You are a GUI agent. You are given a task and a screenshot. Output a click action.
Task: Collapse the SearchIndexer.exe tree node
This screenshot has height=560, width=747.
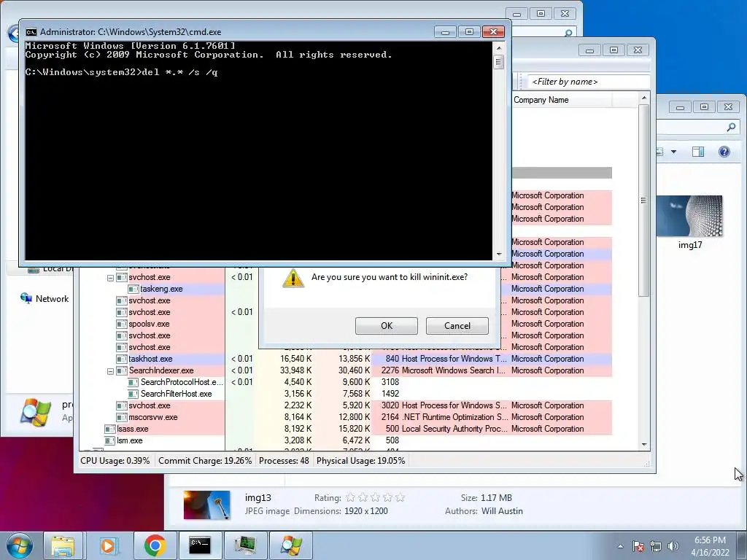(x=111, y=371)
